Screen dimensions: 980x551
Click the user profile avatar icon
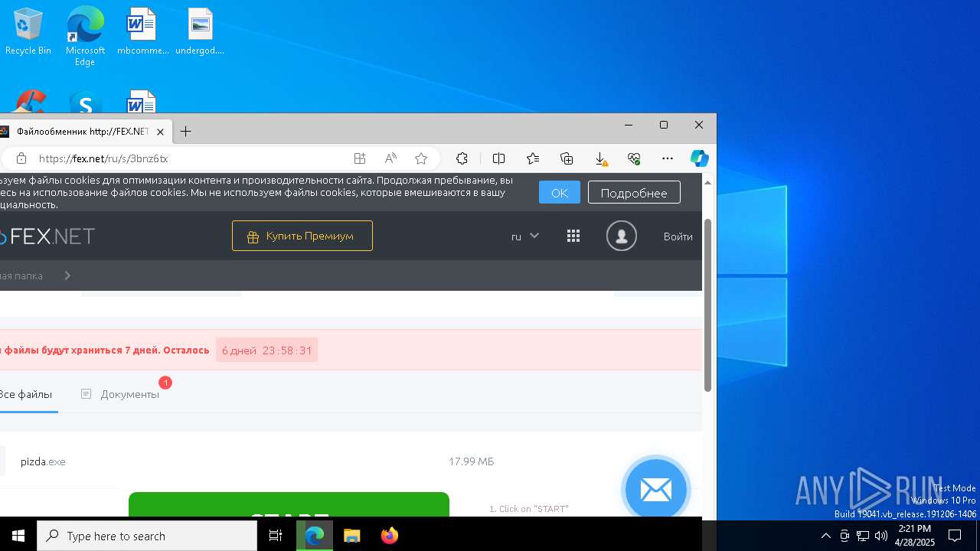[x=622, y=236]
